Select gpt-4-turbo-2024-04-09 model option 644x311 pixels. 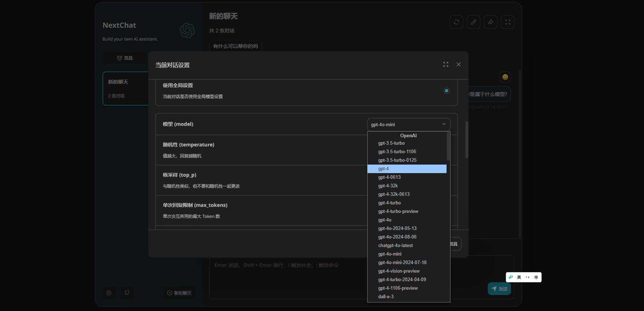[x=407, y=280]
